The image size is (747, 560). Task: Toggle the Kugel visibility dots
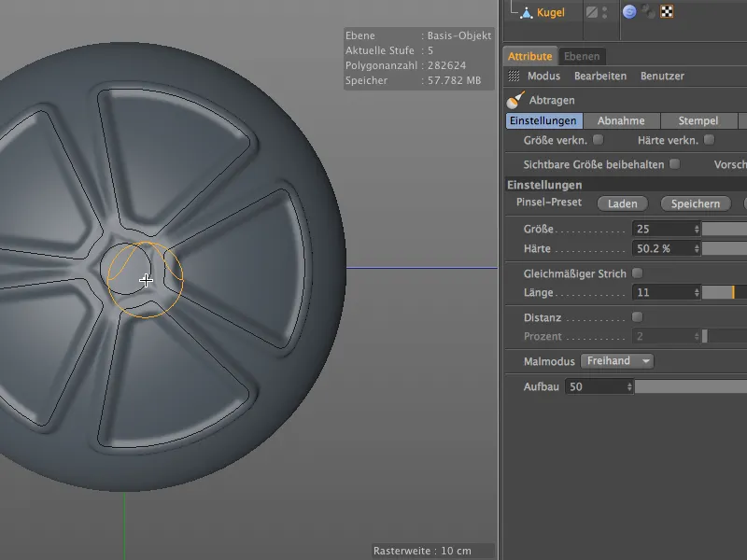point(604,12)
